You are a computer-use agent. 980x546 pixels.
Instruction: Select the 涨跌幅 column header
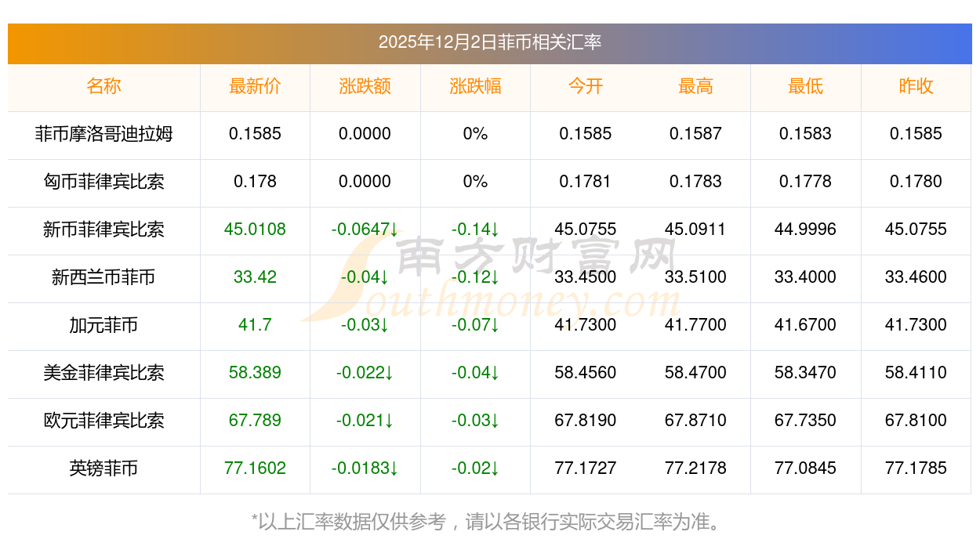pos(475,86)
